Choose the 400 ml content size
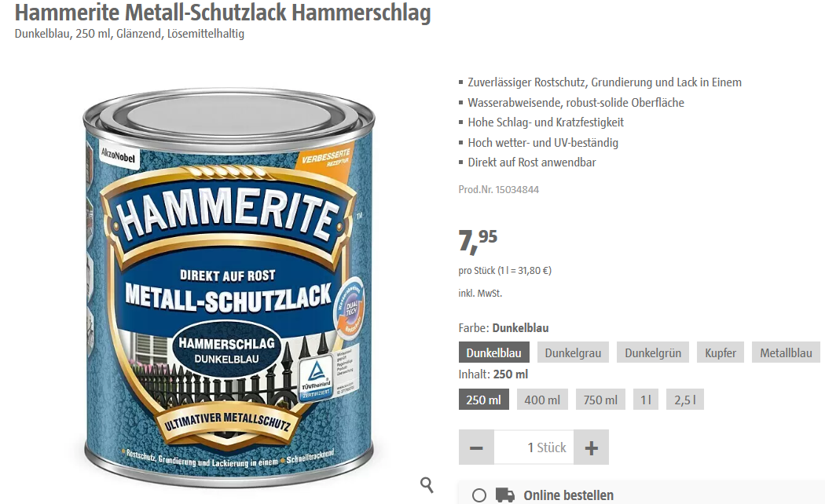Screen dimensions: 825x504 tap(542, 400)
